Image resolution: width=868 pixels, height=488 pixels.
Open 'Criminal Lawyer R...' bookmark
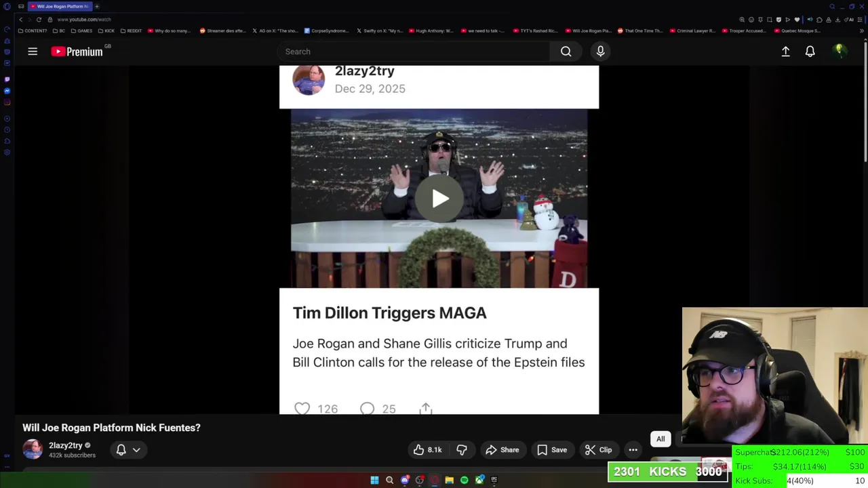click(693, 30)
